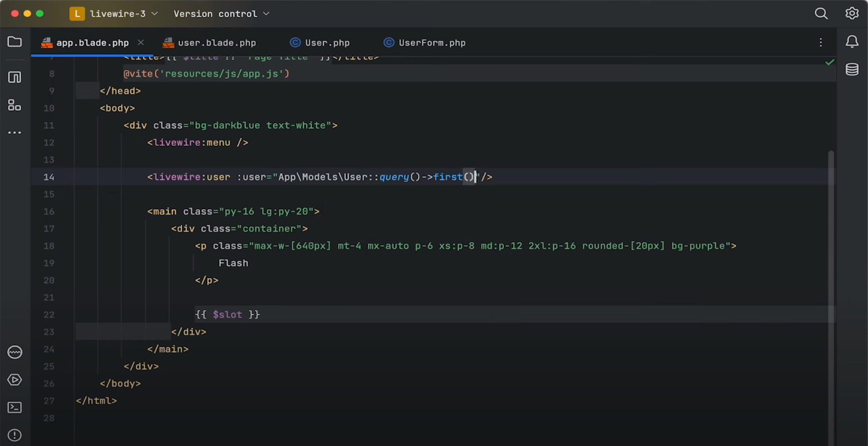
Task: Click the opening <body> tag
Action: [117, 108]
